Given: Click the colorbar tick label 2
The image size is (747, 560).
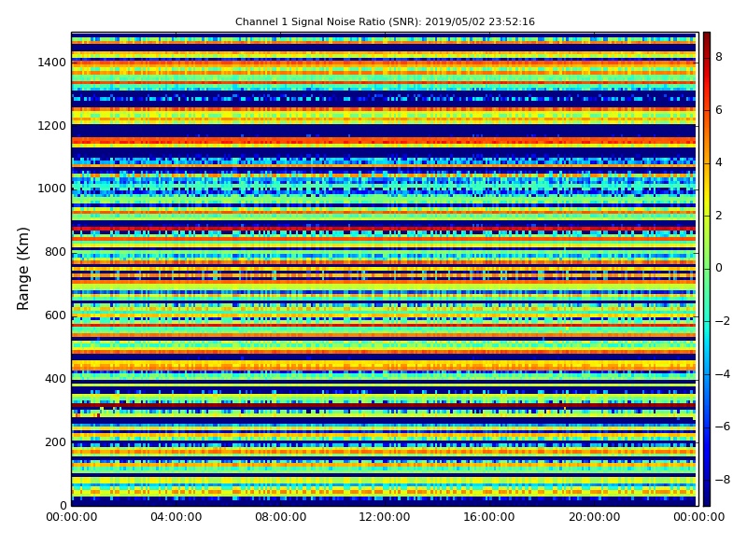Looking at the screenshot, I should pyautogui.click(x=719, y=216).
